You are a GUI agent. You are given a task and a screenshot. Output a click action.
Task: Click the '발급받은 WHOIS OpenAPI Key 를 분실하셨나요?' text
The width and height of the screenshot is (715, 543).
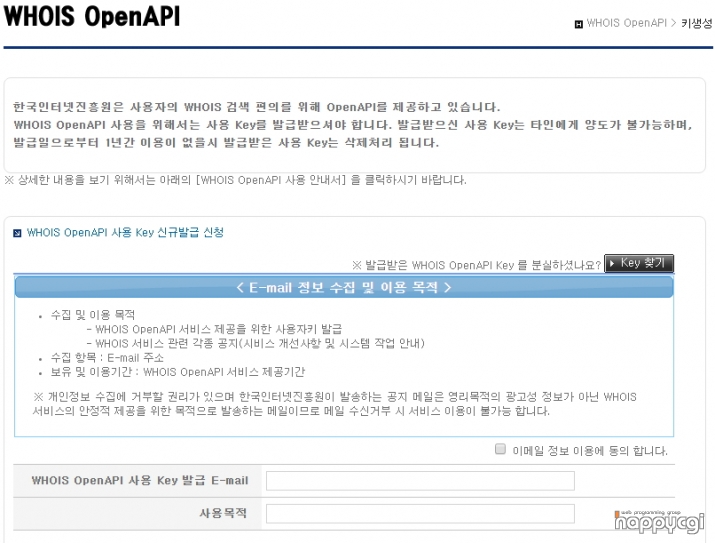(x=477, y=265)
